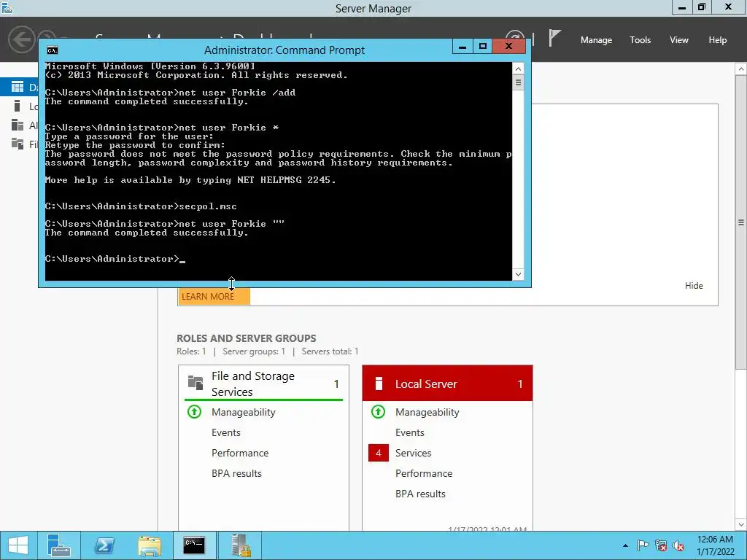
Task: Open Manageability under Local Server
Action: (x=427, y=413)
